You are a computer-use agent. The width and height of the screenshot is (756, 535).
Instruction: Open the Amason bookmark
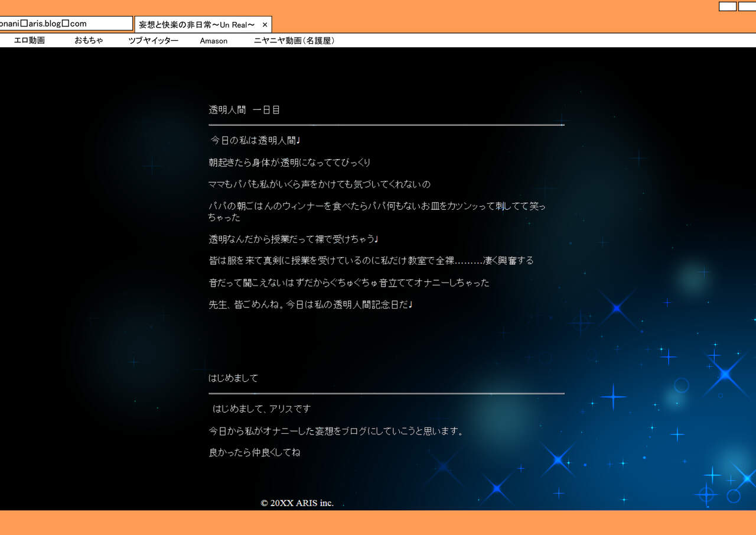click(213, 41)
